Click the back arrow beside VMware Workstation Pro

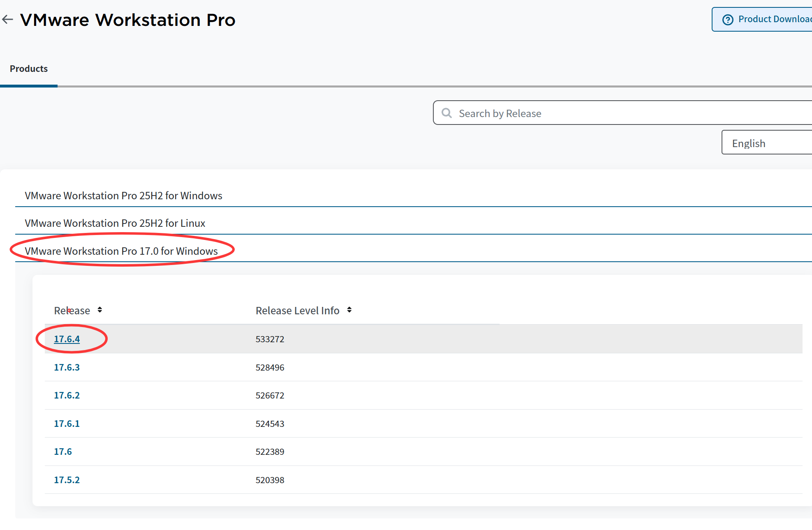[x=7, y=19]
